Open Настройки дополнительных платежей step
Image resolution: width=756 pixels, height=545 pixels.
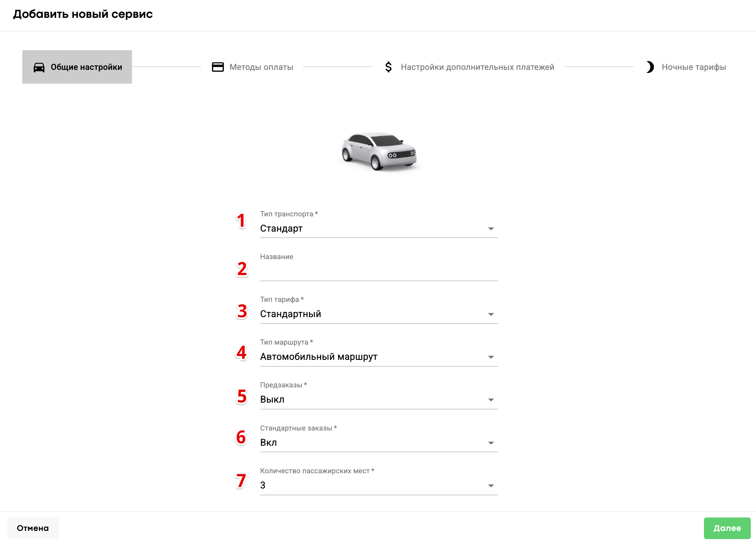(477, 67)
